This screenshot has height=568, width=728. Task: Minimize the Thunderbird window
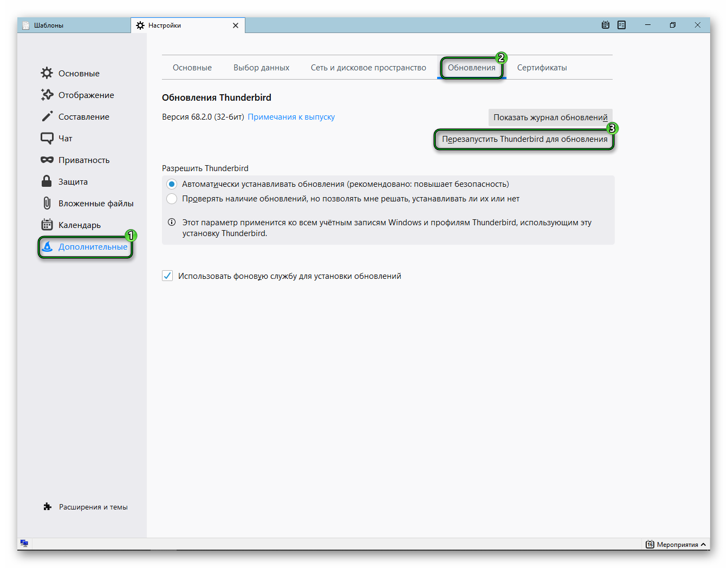click(x=647, y=25)
